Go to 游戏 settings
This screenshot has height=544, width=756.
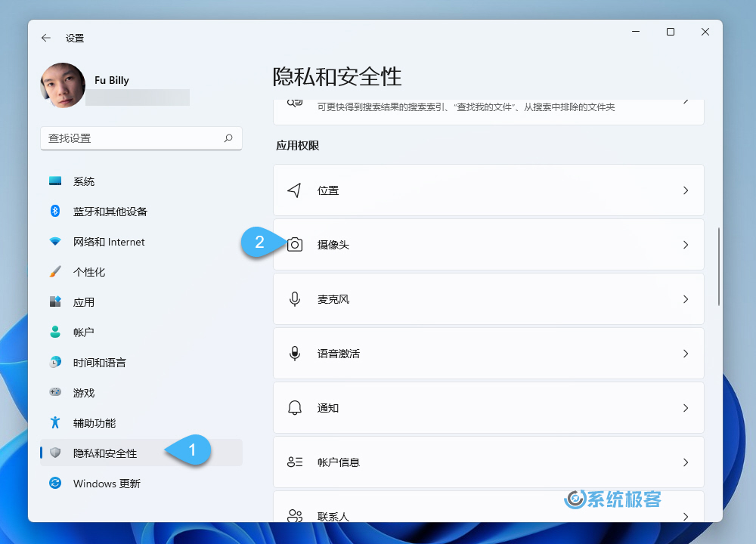click(x=141, y=393)
